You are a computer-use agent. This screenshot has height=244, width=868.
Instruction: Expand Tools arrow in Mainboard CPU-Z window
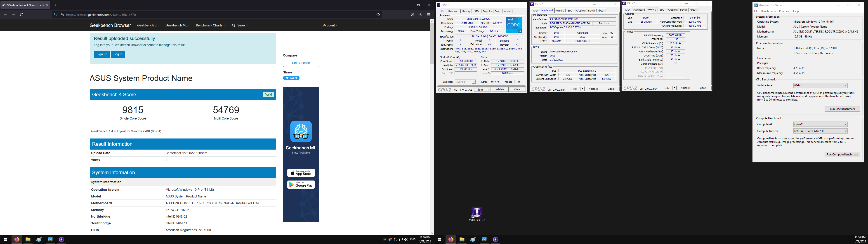click(x=582, y=89)
